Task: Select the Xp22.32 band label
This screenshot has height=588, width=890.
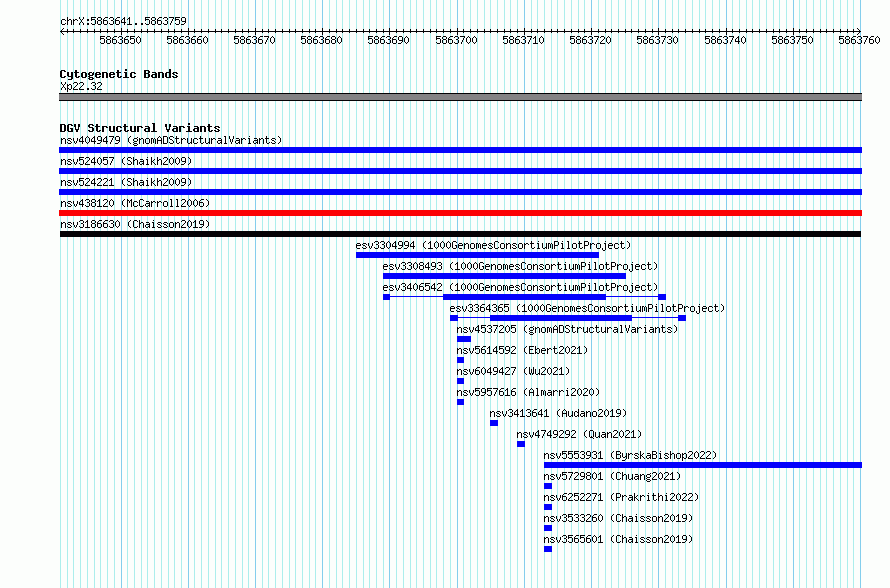Action: (81, 86)
